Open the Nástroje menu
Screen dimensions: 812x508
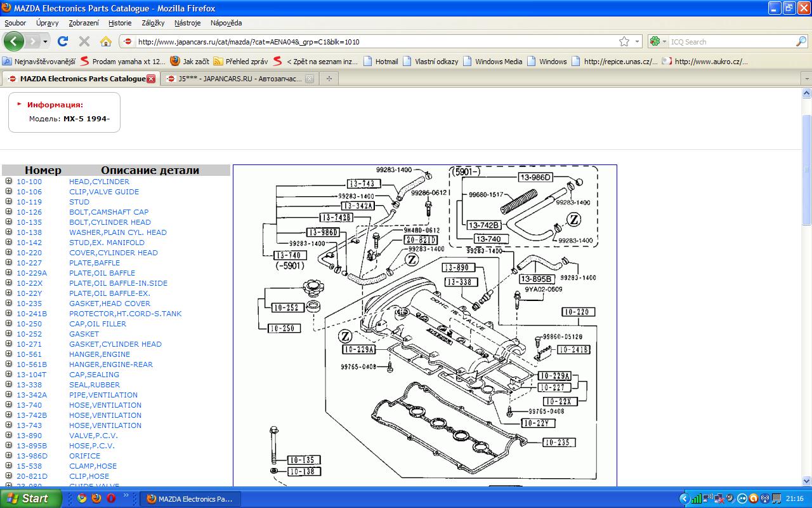(x=187, y=23)
